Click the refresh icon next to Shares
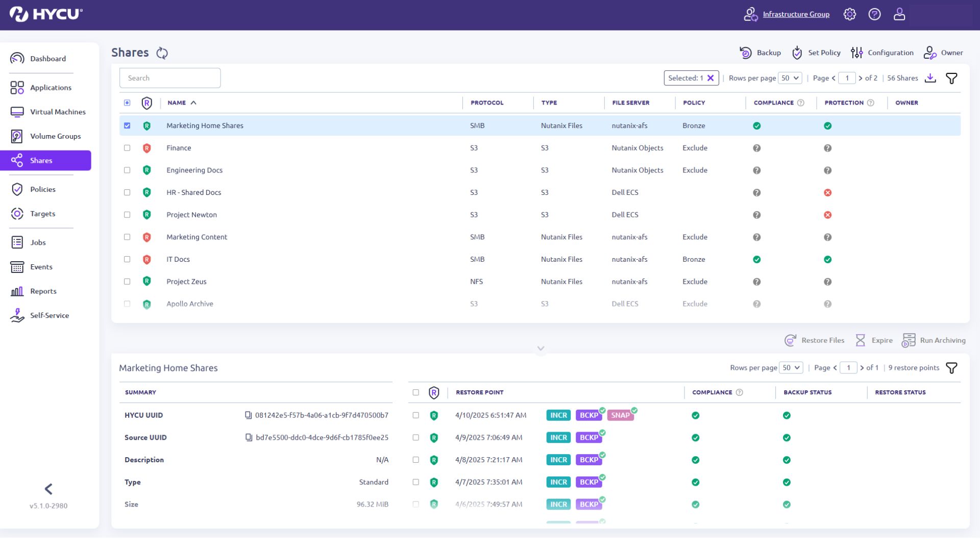The image size is (980, 551). point(162,53)
